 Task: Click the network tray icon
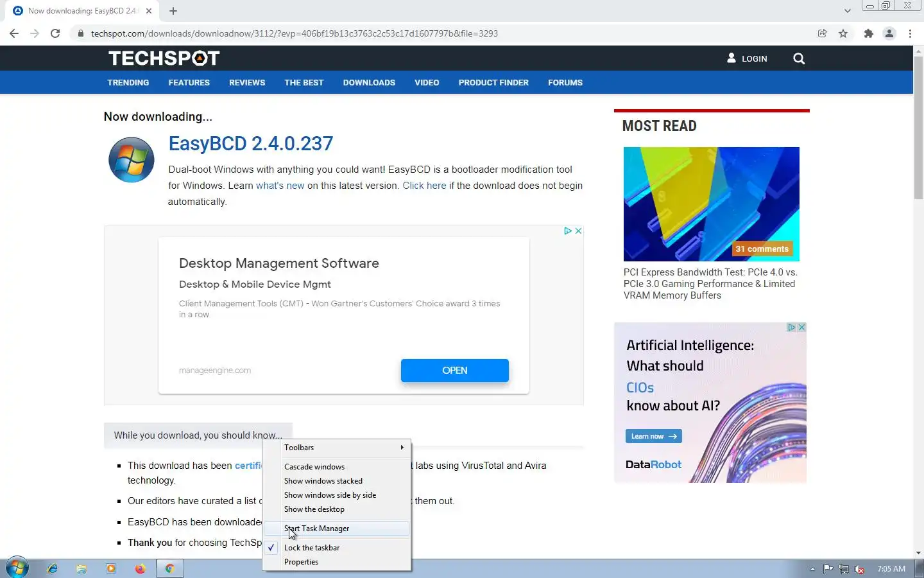coord(844,569)
